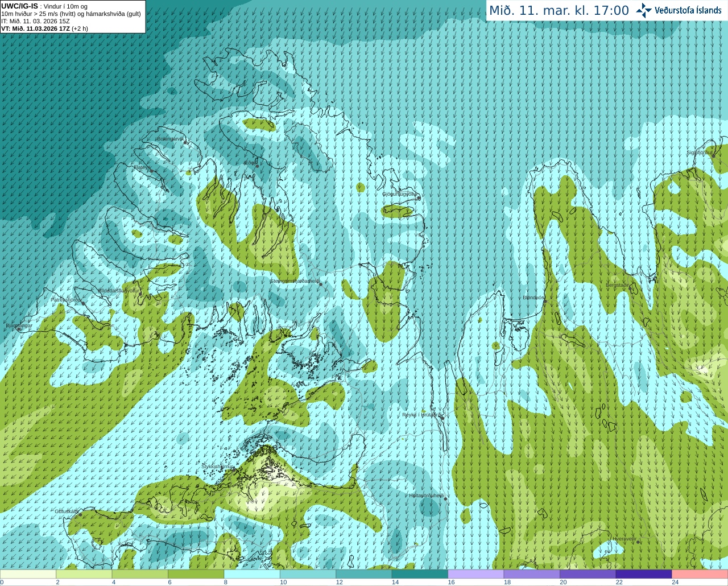Click the 16–18 m/s lavender legend swatch
Screen dimensions: 728x586
(476, 574)
